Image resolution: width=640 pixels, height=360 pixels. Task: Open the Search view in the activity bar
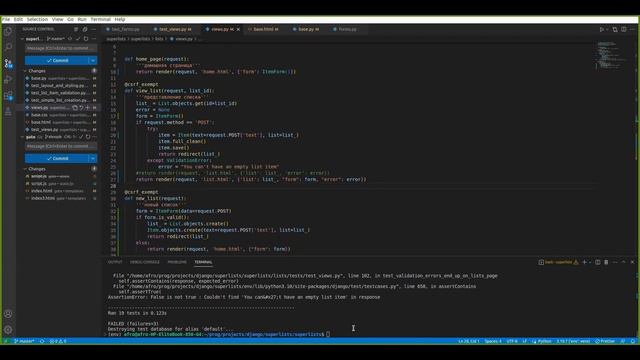[x=8, y=47]
